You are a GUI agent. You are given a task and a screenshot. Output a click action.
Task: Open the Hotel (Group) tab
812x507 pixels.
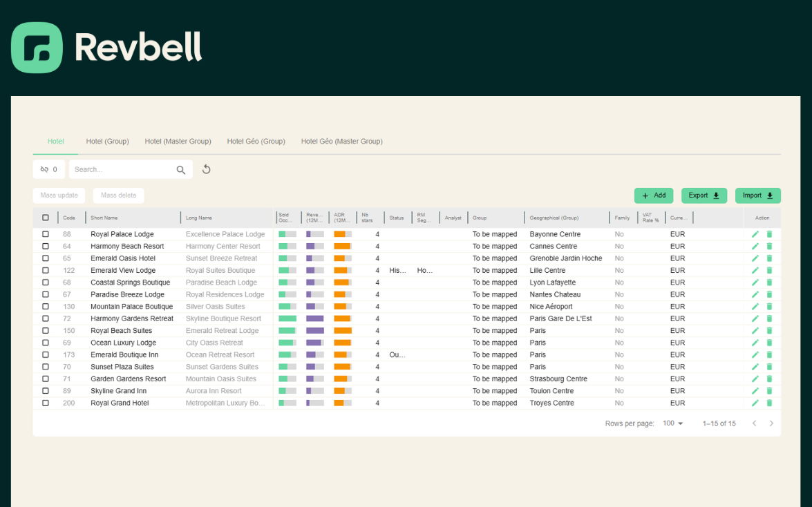pyautogui.click(x=107, y=141)
